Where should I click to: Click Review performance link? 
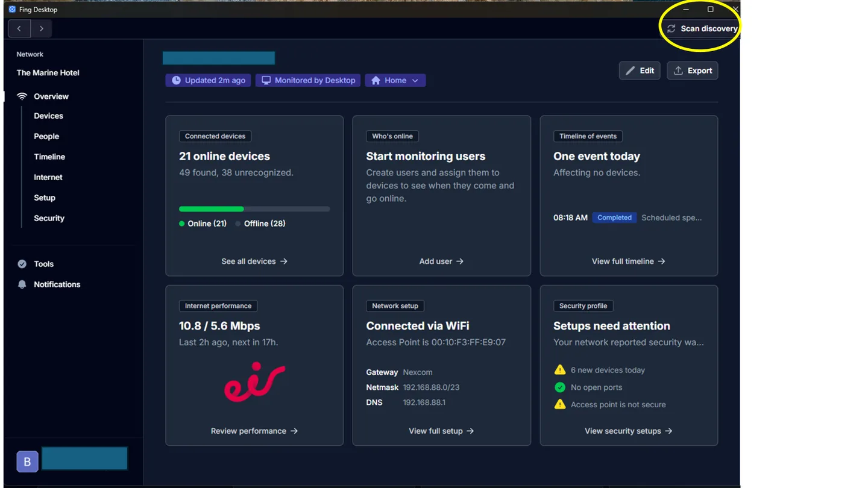(254, 431)
